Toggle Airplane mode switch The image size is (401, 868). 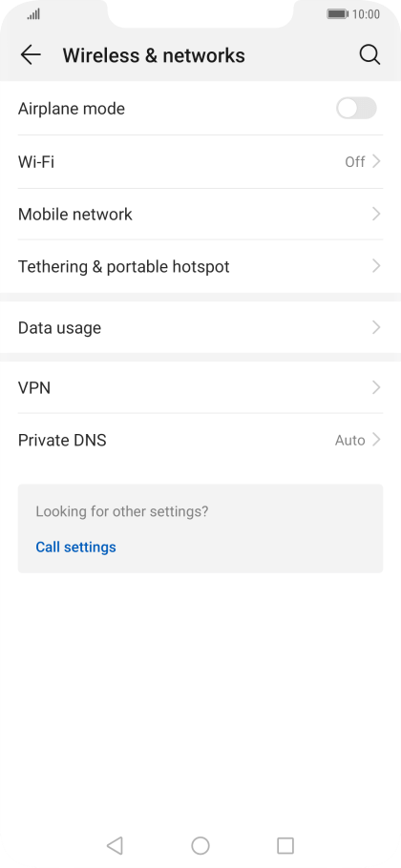pyautogui.click(x=356, y=108)
